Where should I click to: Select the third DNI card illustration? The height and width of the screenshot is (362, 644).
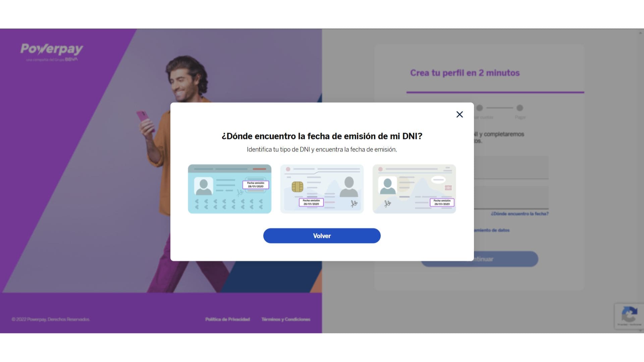point(414,189)
